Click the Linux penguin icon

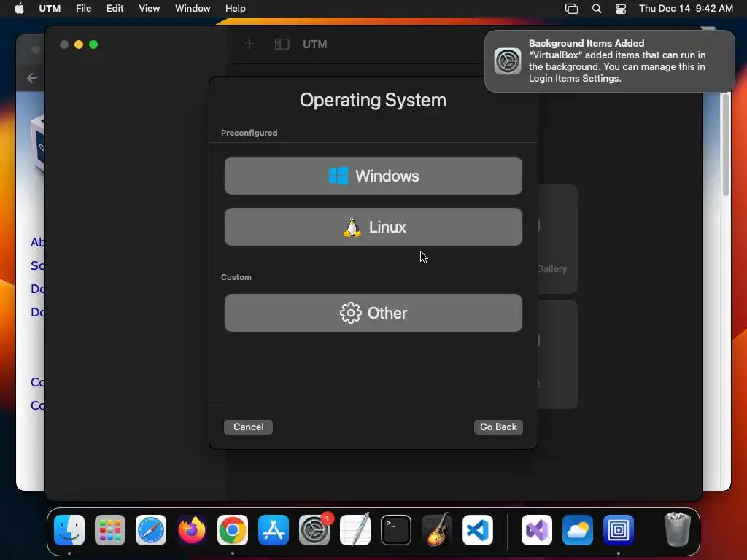(352, 227)
